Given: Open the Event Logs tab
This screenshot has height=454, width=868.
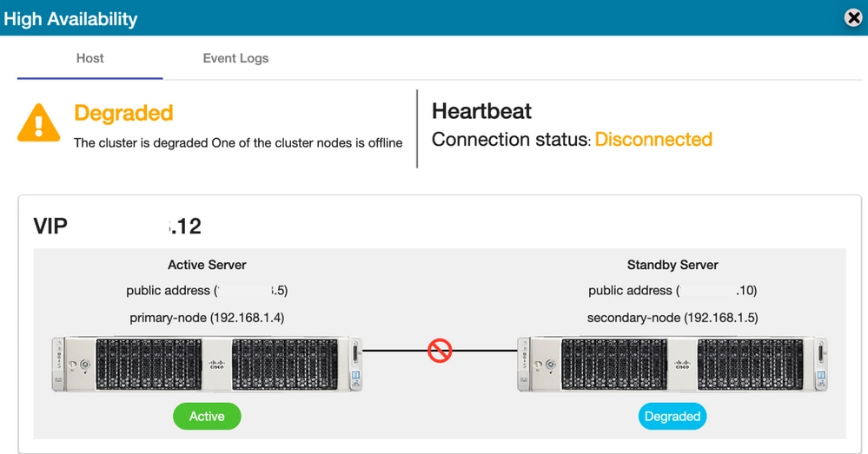Looking at the screenshot, I should click(x=235, y=58).
